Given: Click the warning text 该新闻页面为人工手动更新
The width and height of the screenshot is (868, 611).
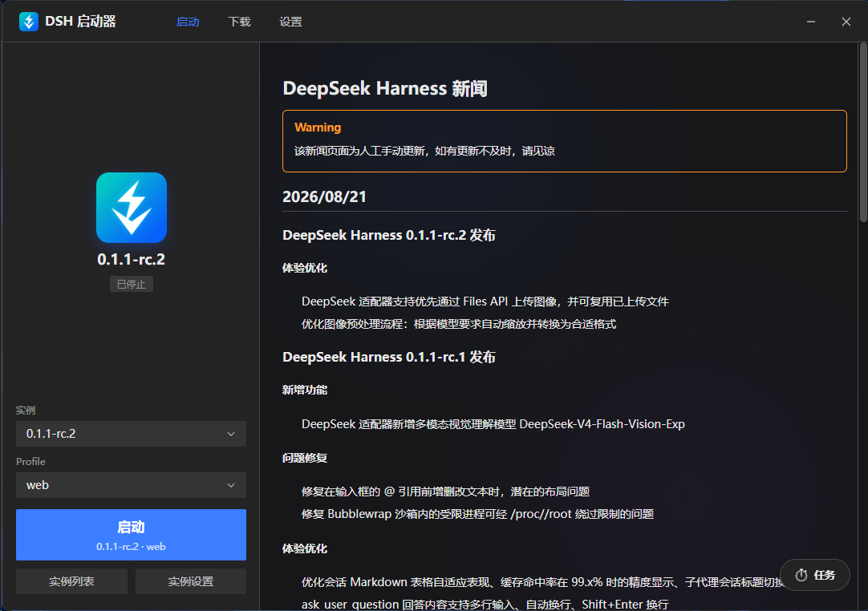Looking at the screenshot, I should tap(424, 151).
